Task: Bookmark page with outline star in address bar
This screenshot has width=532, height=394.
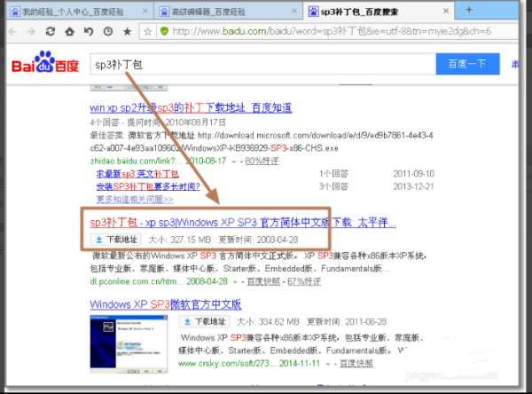Action: pos(147,32)
